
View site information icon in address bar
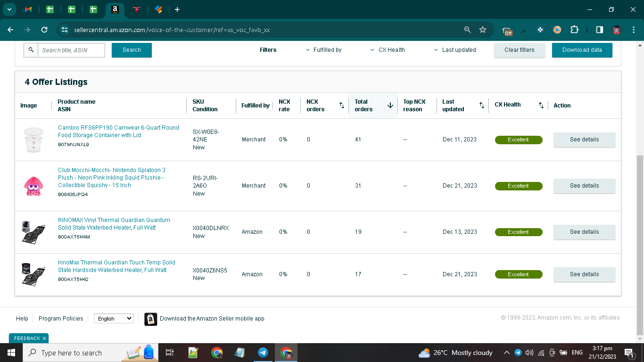click(65, 30)
